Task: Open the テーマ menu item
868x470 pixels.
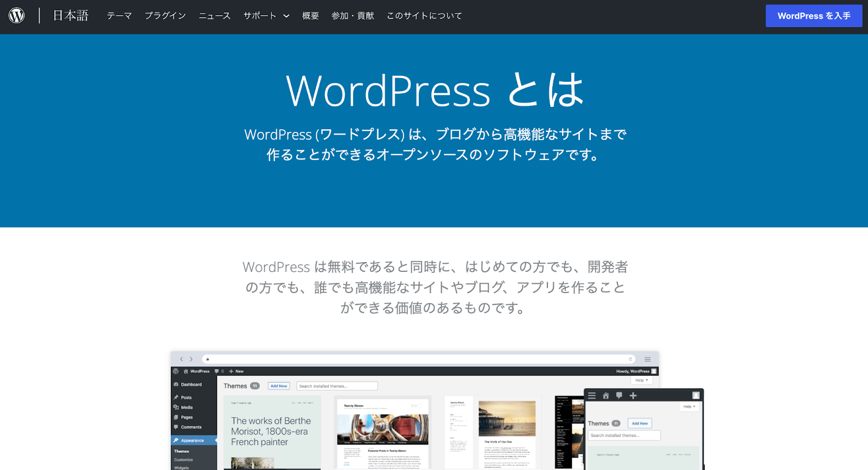Action: (x=119, y=16)
